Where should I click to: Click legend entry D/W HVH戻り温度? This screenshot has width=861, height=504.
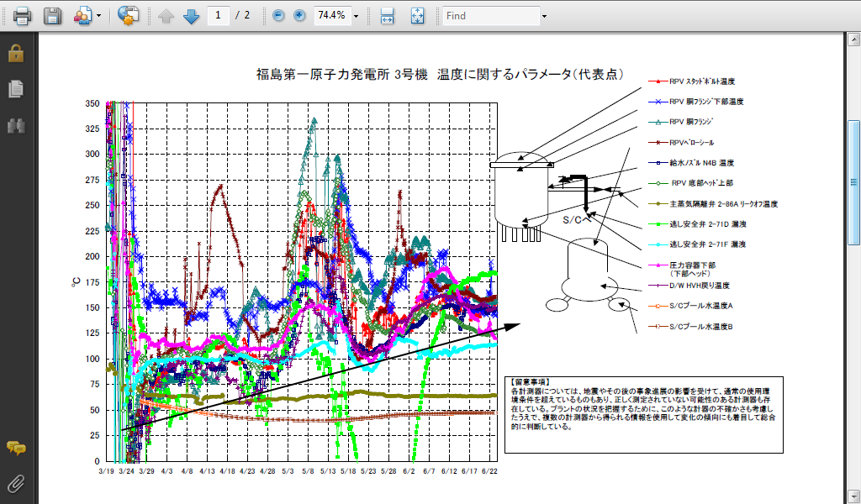(699, 286)
